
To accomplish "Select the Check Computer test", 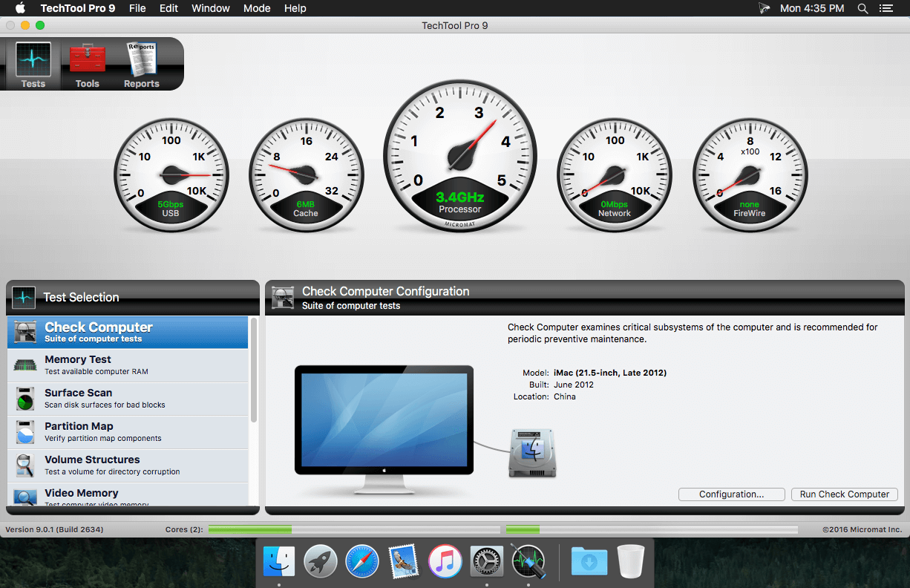I will tap(128, 332).
